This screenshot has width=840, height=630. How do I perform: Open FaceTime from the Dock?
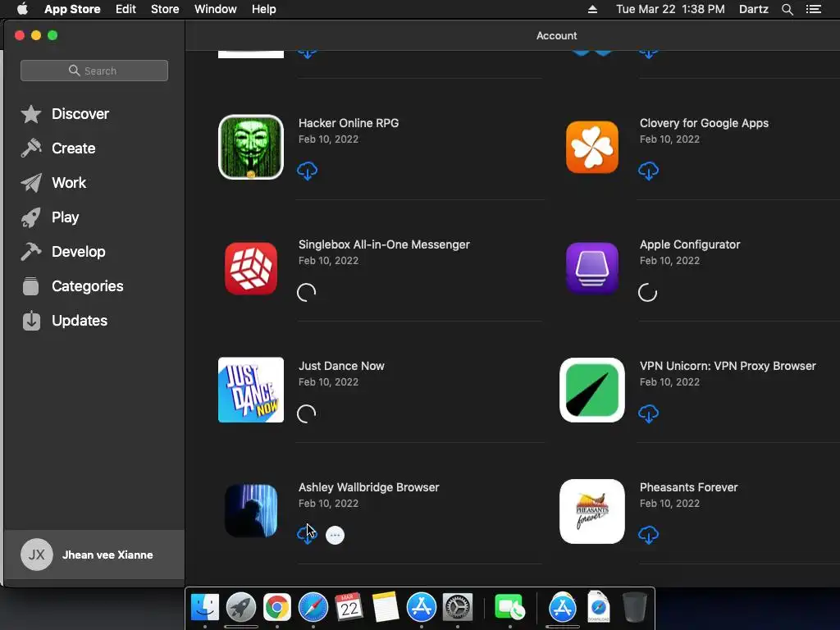coord(509,607)
